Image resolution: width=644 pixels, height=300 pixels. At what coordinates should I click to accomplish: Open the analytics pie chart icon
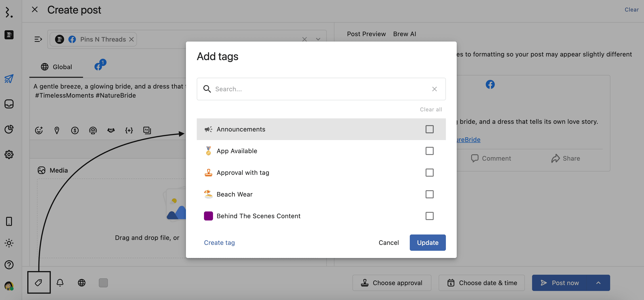click(x=9, y=129)
